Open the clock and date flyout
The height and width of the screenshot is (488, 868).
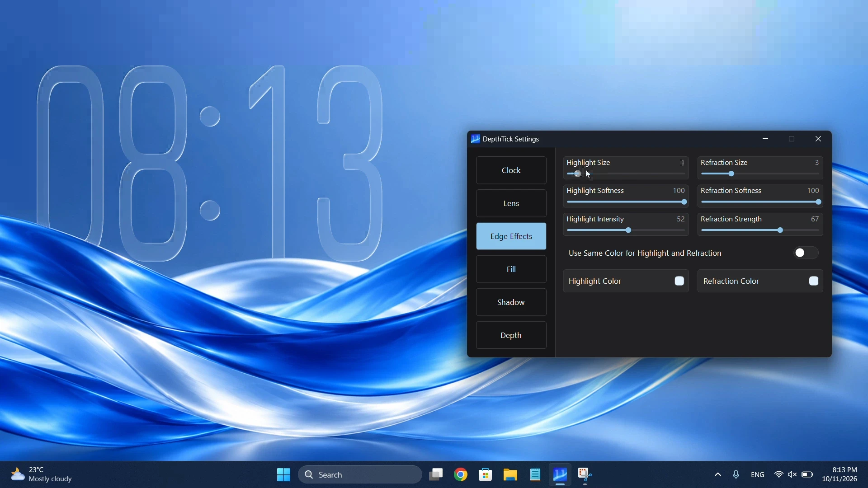[840, 475]
